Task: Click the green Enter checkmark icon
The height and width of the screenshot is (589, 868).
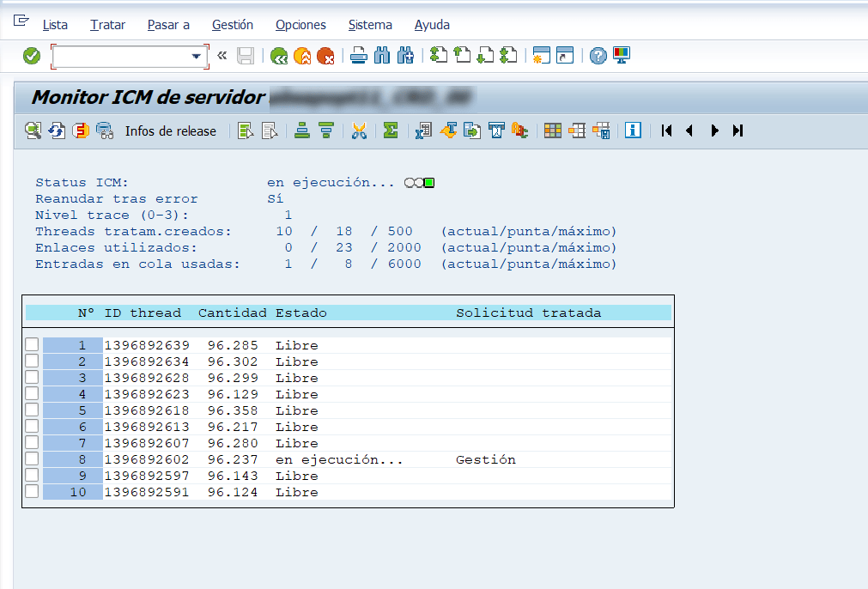Action: [32, 57]
